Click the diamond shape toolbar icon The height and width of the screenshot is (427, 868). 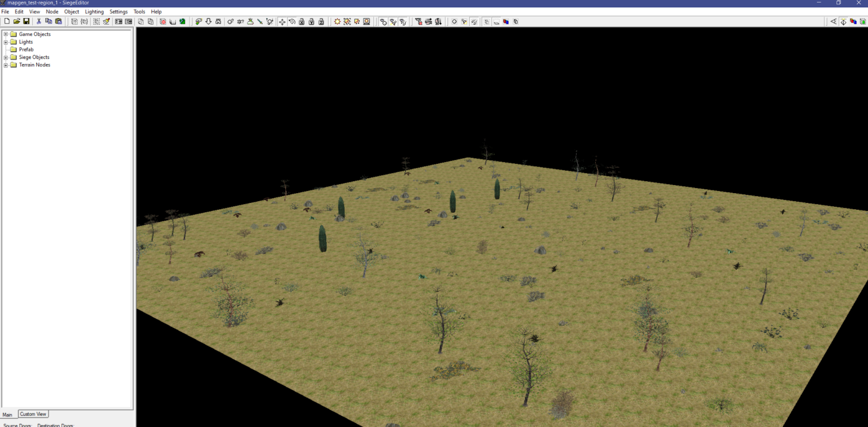click(454, 21)
